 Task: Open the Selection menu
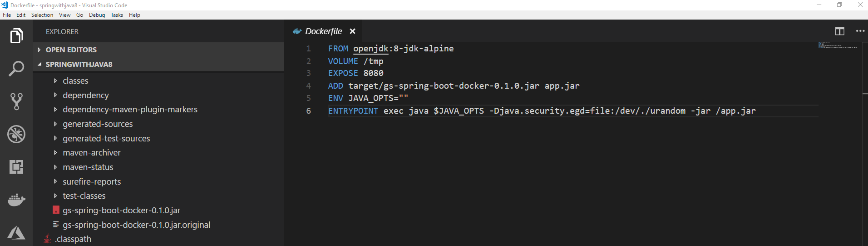point(42,15)
